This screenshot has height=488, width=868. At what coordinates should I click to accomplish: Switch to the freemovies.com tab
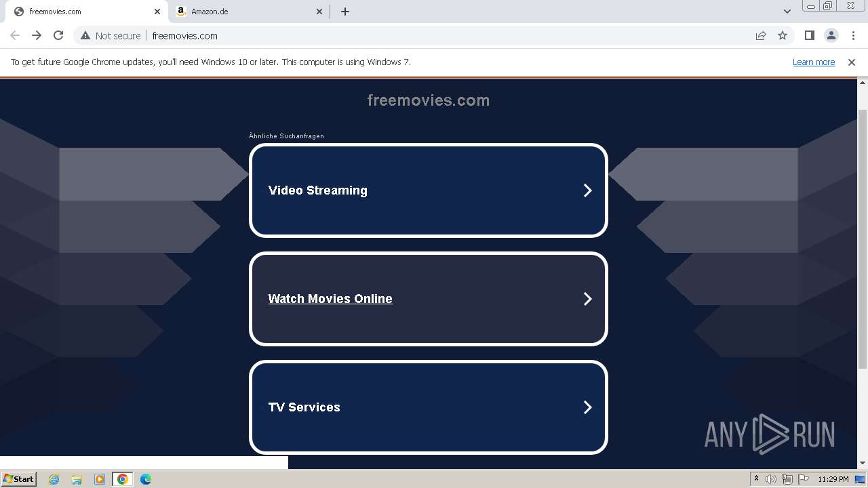pyautogui.click(x=85, y=12)
